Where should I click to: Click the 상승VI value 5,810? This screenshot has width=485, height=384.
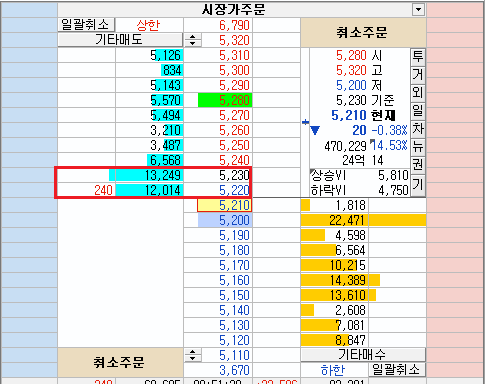click(x=393, y=175)
